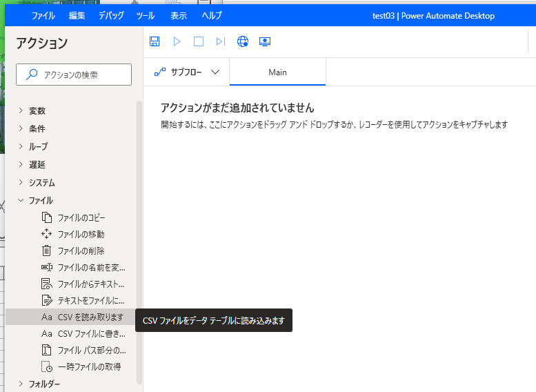
Task: Open the ファイル menu in the menu bar
Action: [43, 16]
